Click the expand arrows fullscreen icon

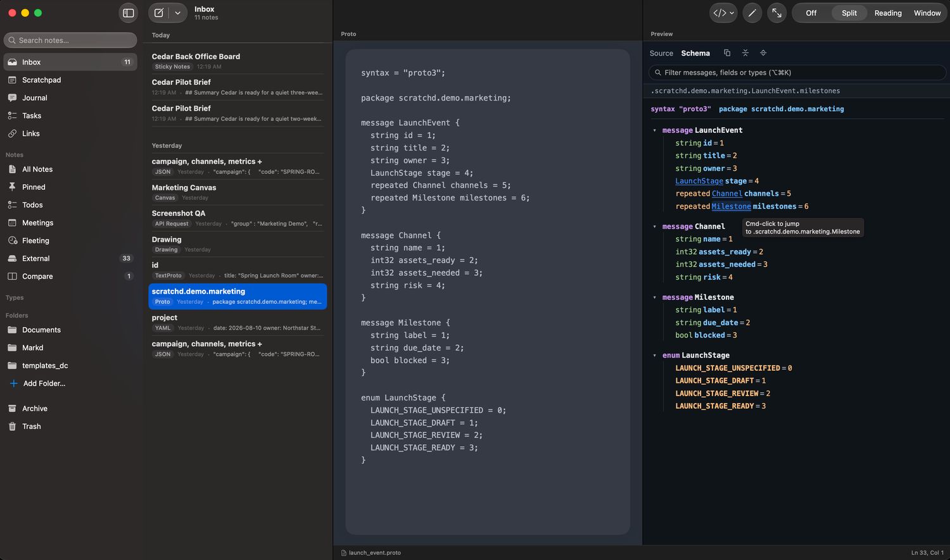[x=776, y=13]
